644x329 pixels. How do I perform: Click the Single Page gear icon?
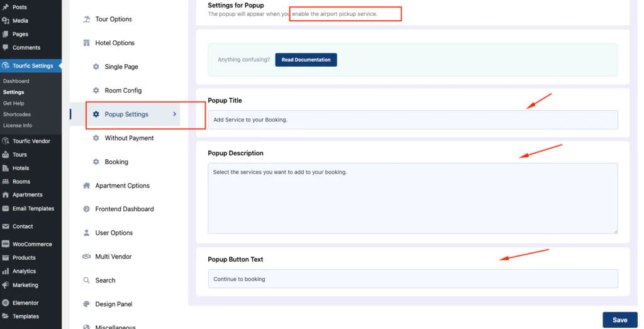point(96,67)
